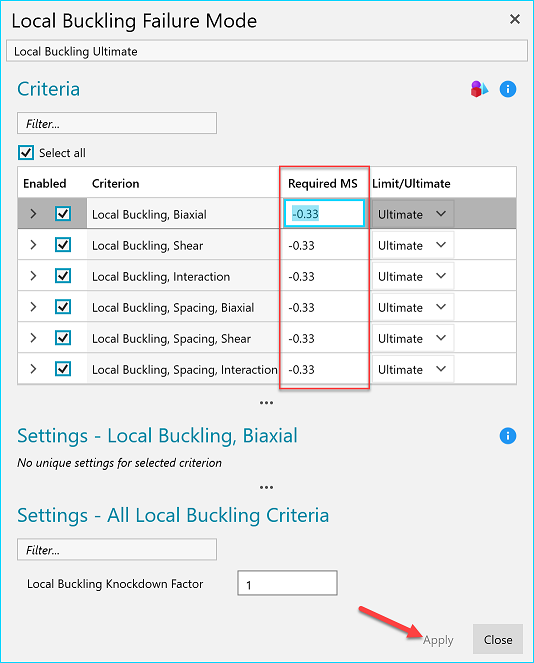Click the colorful shapes icon beside Criteria
The height and width of the screenshot is (663, 534).
479,89
